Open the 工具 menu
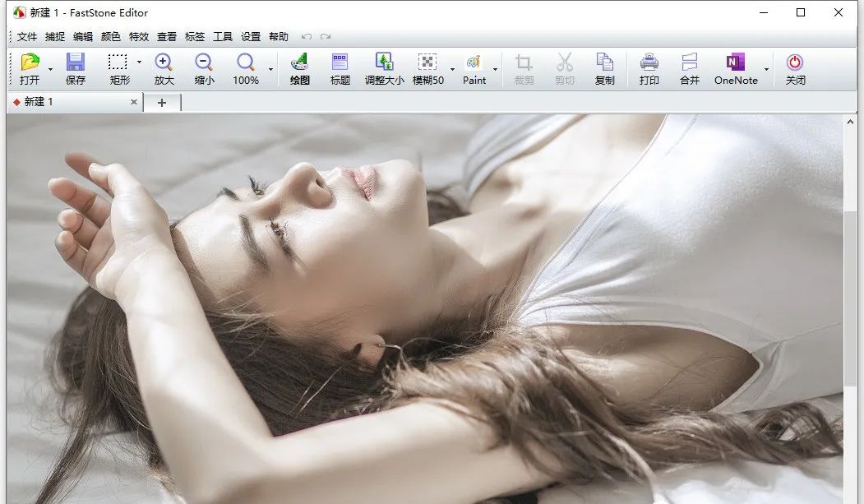This screenshot has height=504, width=864. (x=223, y=36)
